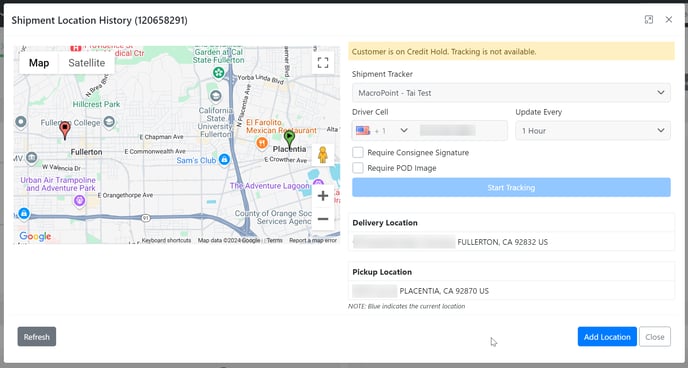Screen dimensions: 688x368
Task: Click the El Farolito restaurant pin
Action: tap(262, 143)
